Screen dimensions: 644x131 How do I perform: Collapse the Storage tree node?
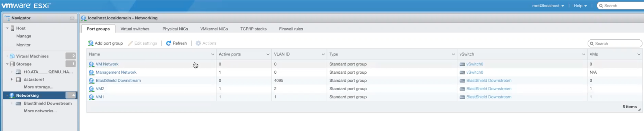point(7,64)
